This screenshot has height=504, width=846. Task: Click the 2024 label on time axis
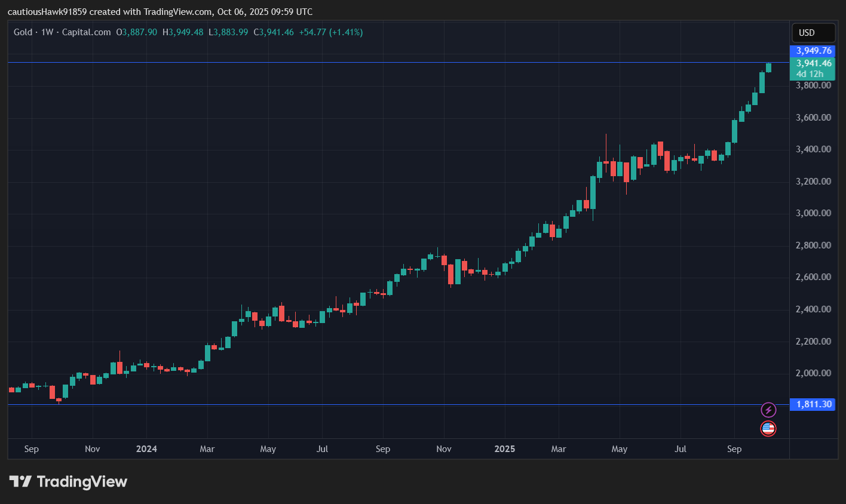click(146, 449)
